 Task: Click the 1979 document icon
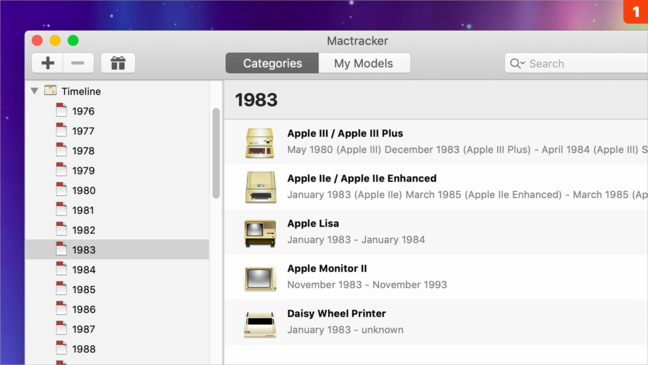pos(61,169)
